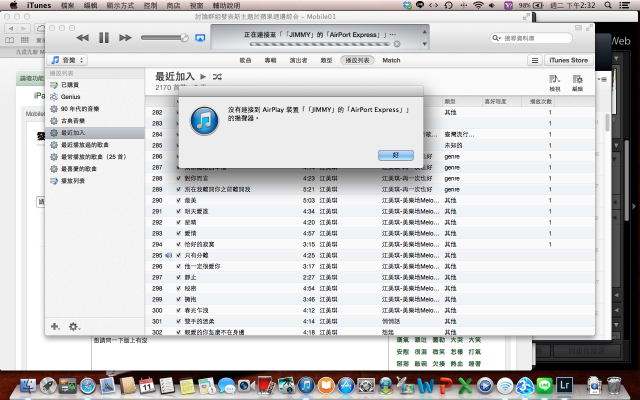Open Safari from the Dock
This screenshot has height=400, width=640.
point(87,385)
